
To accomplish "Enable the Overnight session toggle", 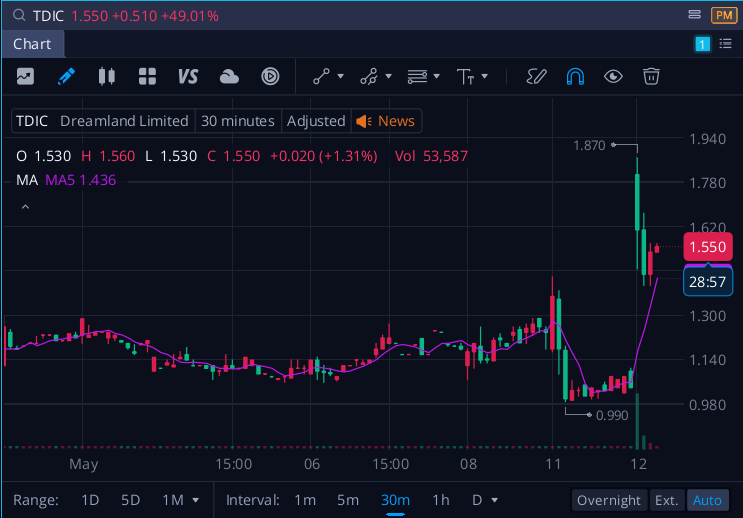I will (609, 500).
